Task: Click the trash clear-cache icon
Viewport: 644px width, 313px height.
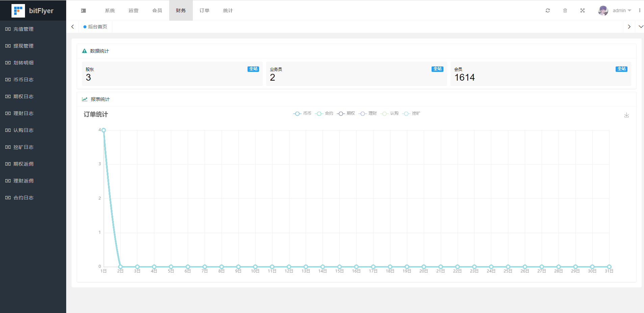Action: pyautogui.click(x=565, y=11)
